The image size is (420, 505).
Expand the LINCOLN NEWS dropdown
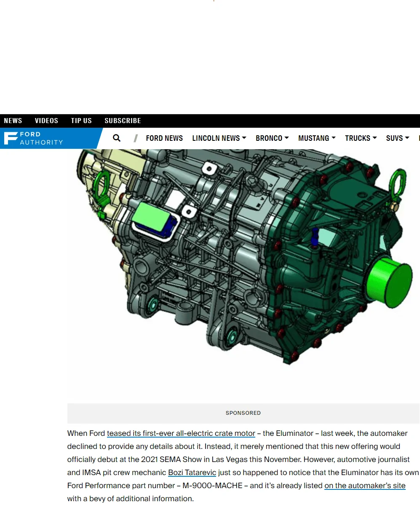pos(219,138)
